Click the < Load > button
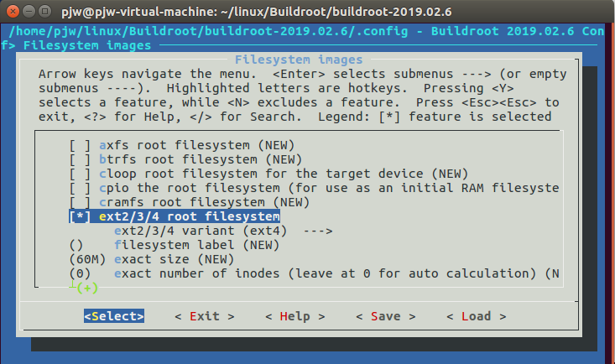 [477, 316]
